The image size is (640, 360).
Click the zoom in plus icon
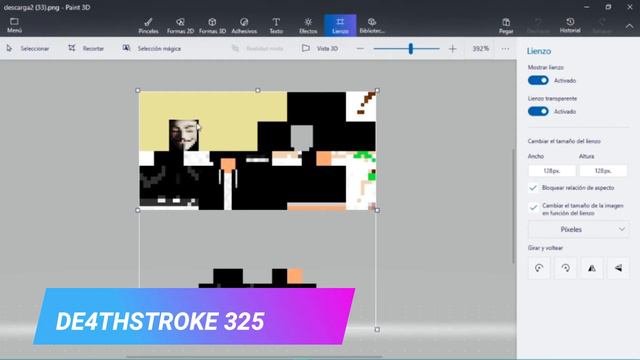tap(452, 49)
